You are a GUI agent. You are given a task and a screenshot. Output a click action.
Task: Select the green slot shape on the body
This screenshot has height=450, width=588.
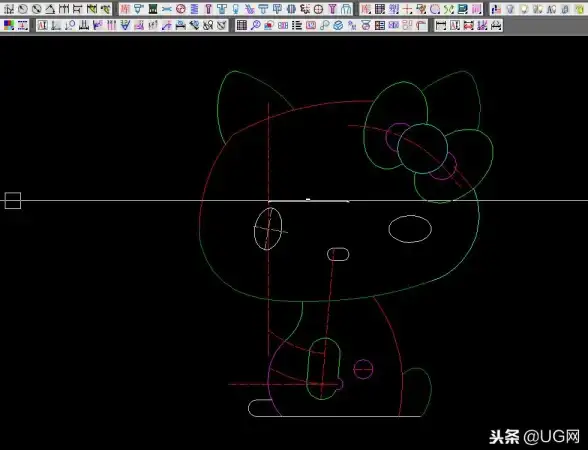click(x=324, y=368)
